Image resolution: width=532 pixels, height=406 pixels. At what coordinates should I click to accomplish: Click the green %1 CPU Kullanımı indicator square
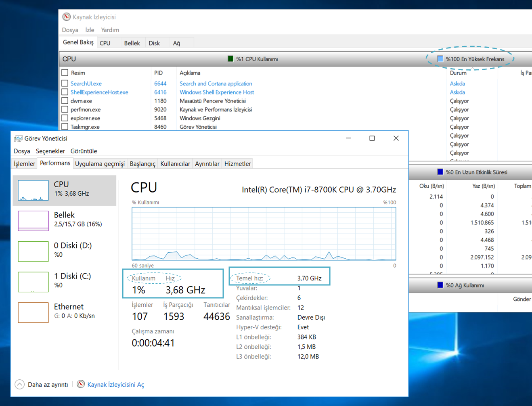(230, 59)
